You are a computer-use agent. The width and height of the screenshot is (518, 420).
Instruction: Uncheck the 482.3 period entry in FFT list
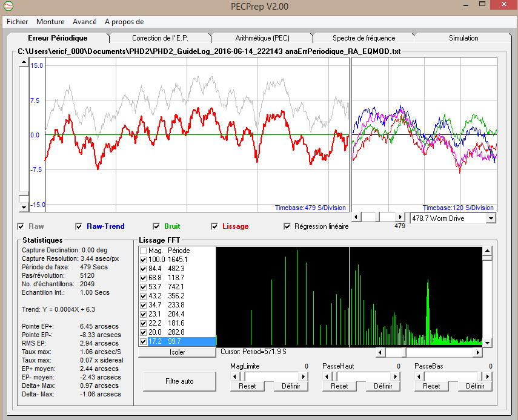(x=143, y=268)
